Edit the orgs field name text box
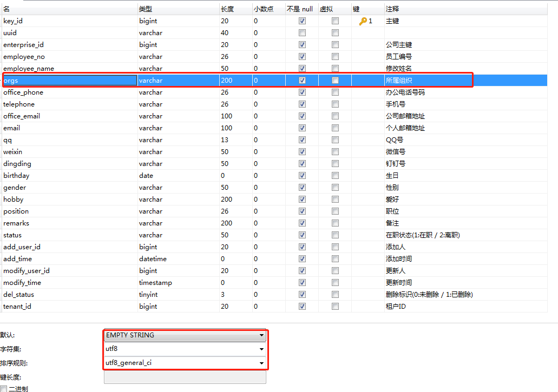Viewport: 558px width, 392px height. pyautogui.click(x=69, y=80)
